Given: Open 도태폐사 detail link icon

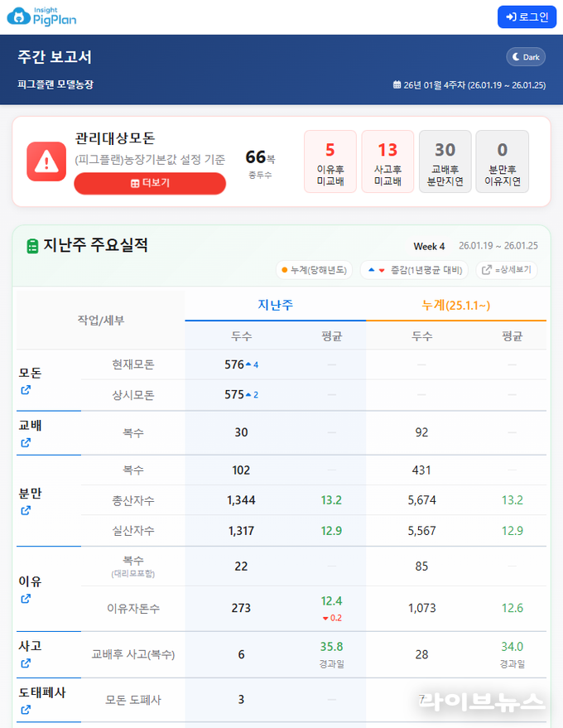Looking at the screenshot, I should pyautogui.click(x=26, y=710).
